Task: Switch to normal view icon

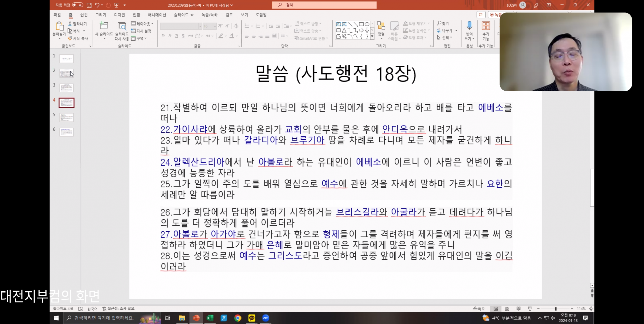Action: [x=496, y=309]
